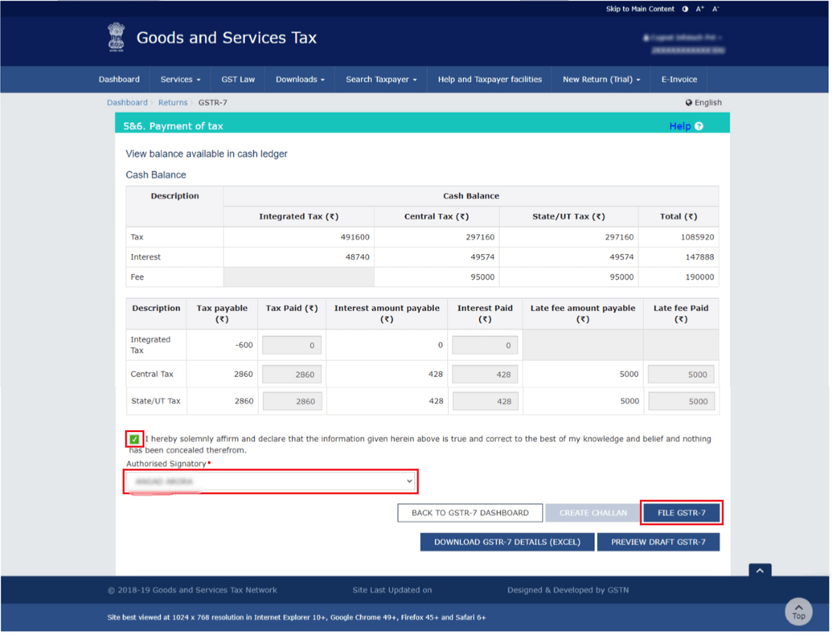
Task: Decrease font size with the A- icon
Action: click(715, 8)
